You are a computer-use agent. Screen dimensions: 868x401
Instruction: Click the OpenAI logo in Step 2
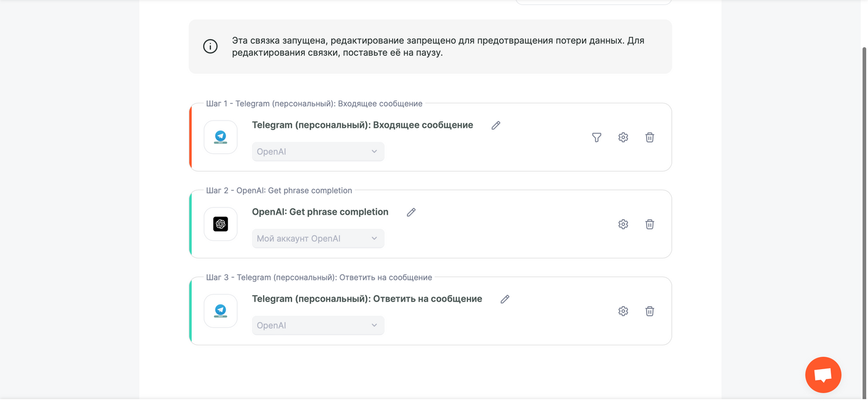(x=221, y=224)
